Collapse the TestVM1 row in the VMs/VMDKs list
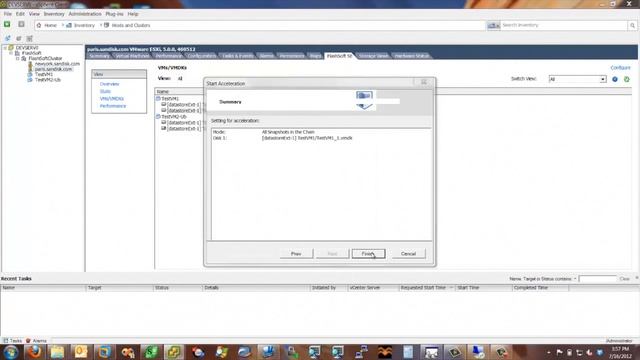The height and width of the screenshot is (360, 640). click(x=158, y=98)
